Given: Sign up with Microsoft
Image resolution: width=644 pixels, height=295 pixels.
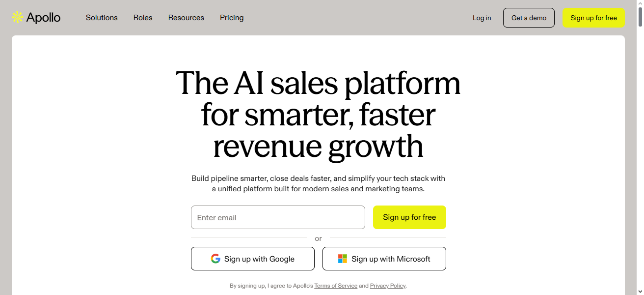Looking at the screenshot, I should tap(384, 258).
